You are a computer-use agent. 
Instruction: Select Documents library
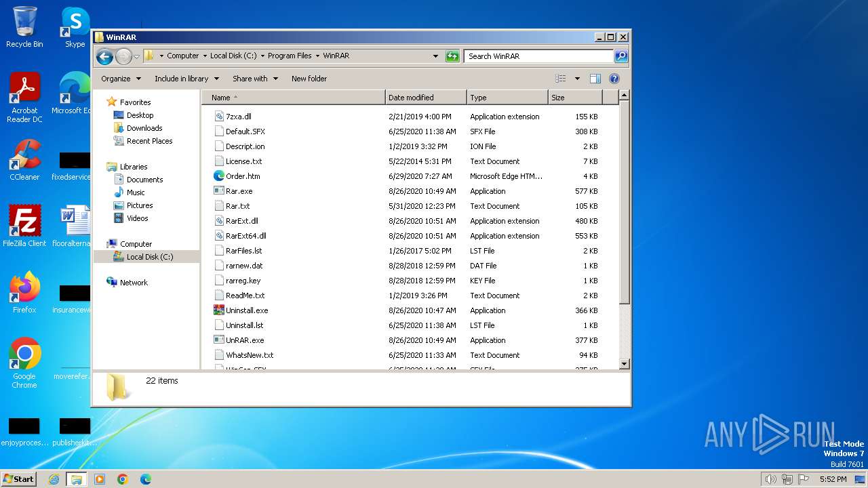[x=144, y=180]
